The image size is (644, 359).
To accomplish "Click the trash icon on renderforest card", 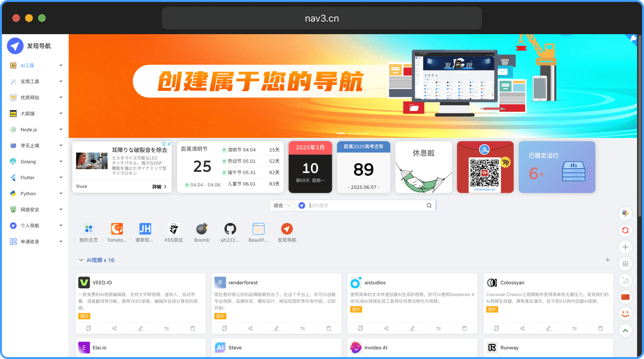I will click(x=328, y=328).
